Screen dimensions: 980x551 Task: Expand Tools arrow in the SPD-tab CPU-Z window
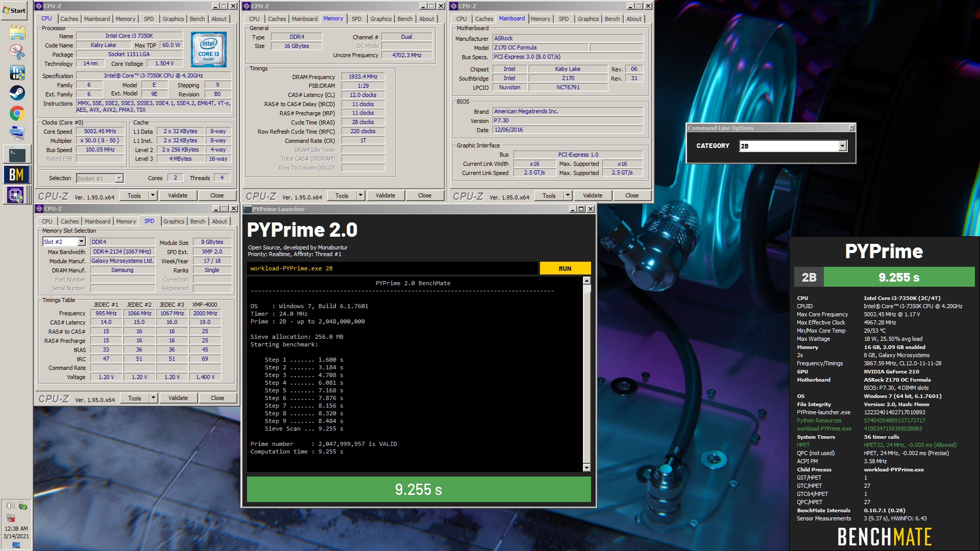tap(153, 398)
